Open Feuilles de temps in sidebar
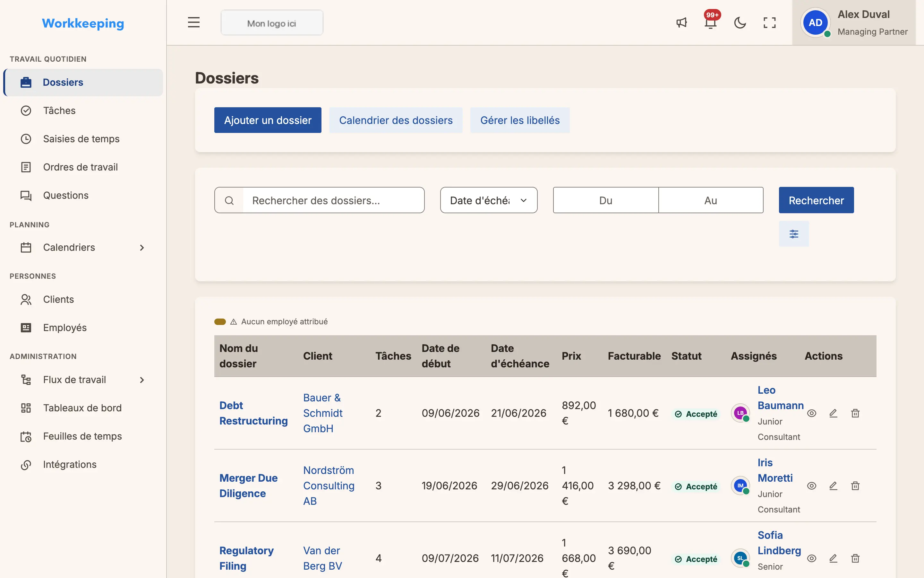 [83, 436]
